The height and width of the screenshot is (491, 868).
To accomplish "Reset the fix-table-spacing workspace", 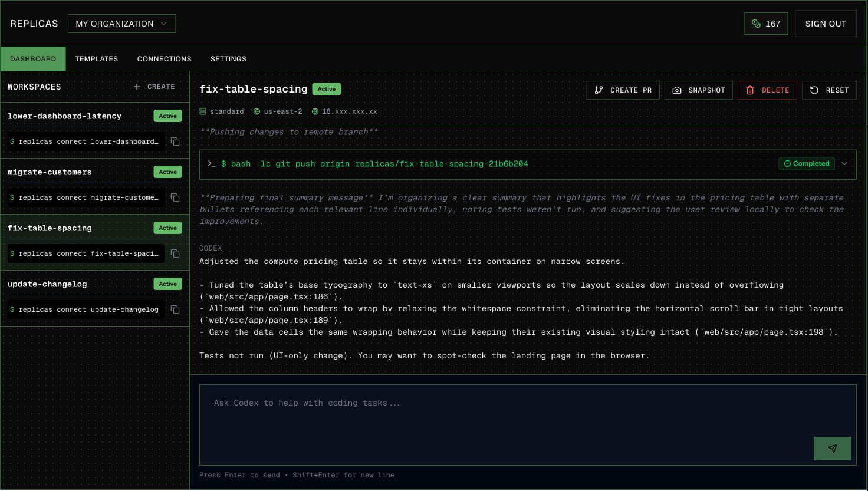I will pyautogui.click(x=829, y=90).
